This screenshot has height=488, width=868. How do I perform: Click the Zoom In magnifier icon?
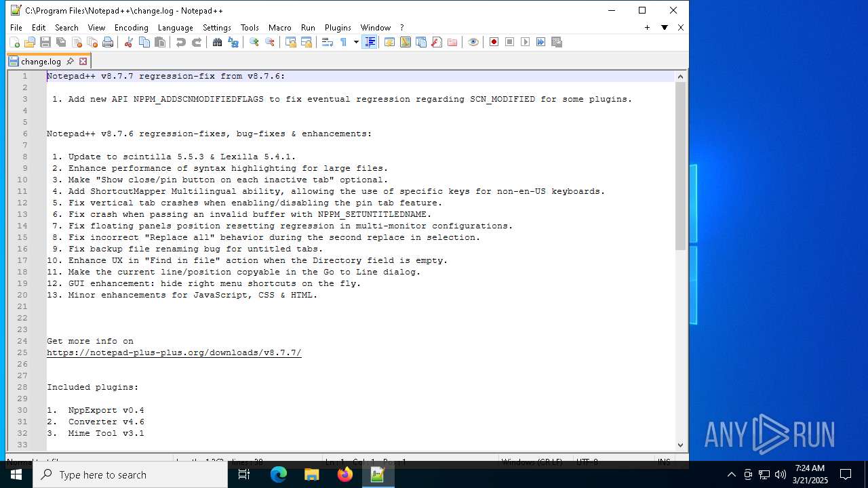coord(254,42)
